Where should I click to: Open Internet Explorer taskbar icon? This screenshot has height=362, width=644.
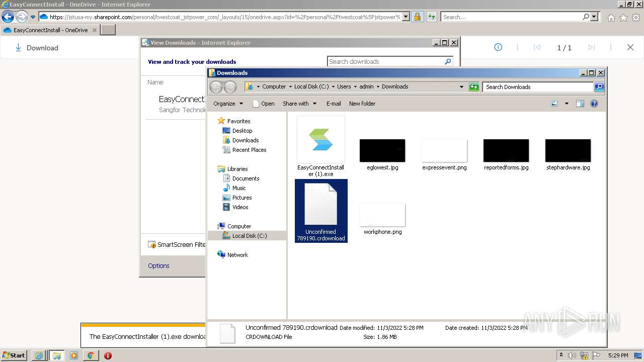39,355
